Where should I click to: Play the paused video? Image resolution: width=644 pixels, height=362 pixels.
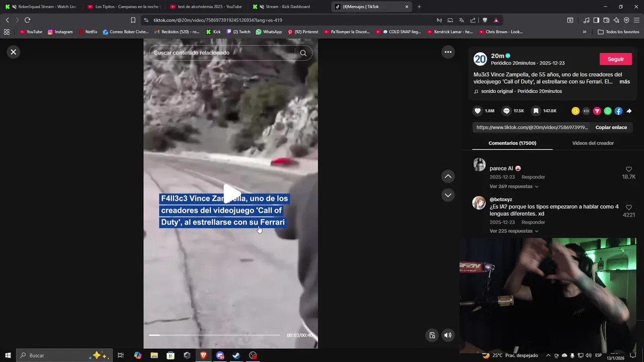tap(231, 194)
